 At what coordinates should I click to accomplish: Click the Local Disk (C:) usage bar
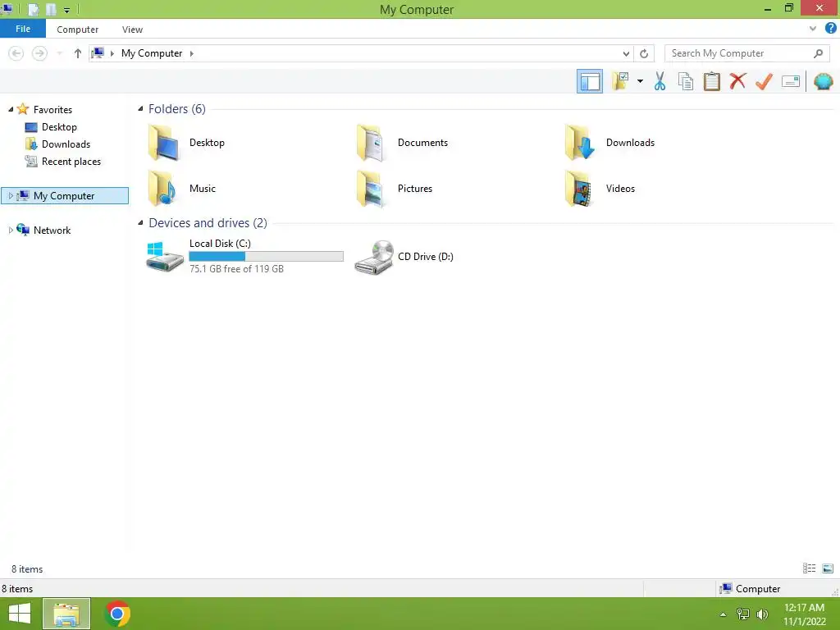pos(267,257)
